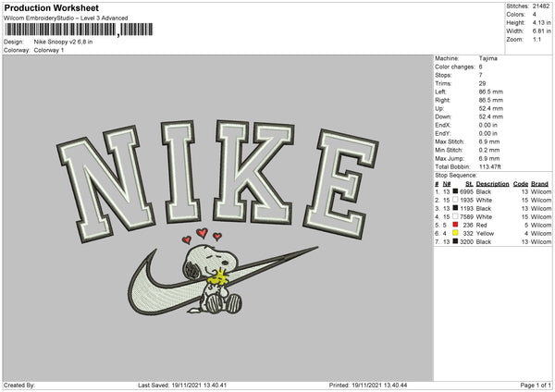Select design name 'Nike Snoopy v2 6,8 in'

click(x=63, y=42)
